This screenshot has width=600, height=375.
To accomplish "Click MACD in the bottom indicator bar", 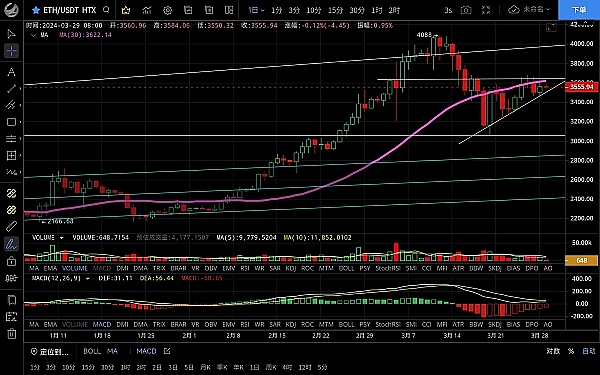I will 146,351.
